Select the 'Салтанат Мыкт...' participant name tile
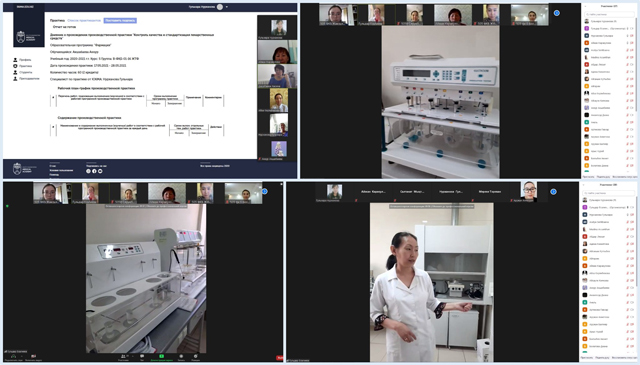The image size is (640, 365). (412, 191)
